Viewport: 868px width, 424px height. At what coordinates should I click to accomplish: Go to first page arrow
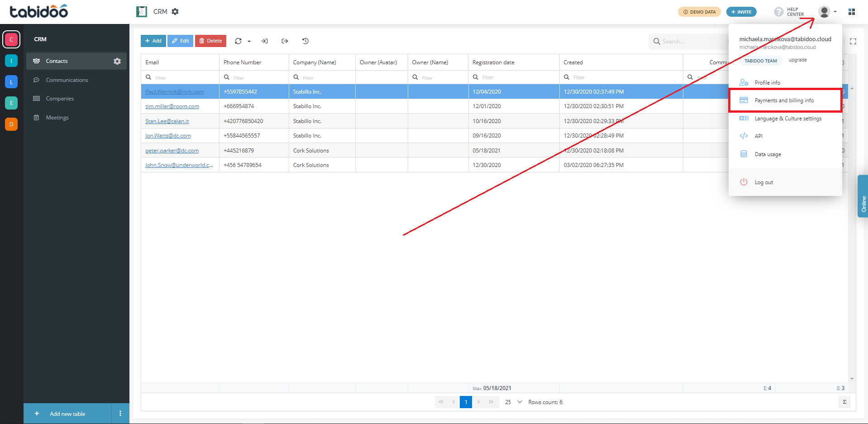[x=441, y=402]
